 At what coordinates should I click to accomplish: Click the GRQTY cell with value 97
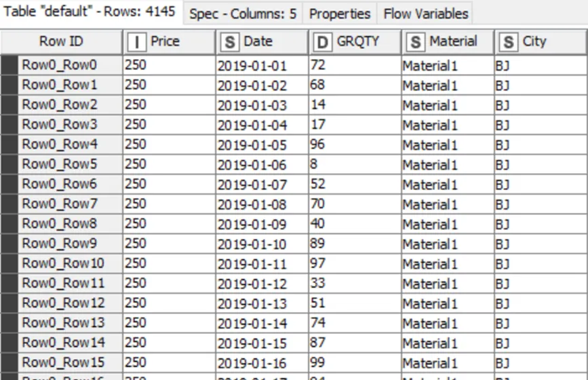click(355, 264)
